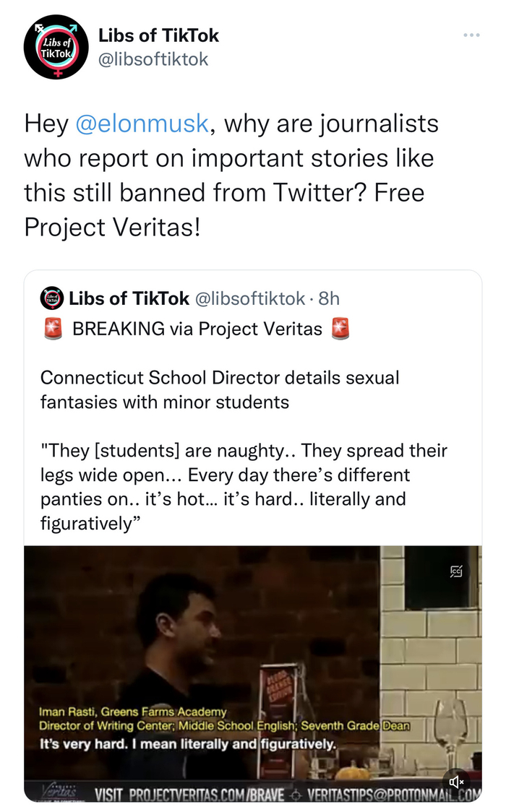The height and width of the screenshot is (812, 506).
Task: Click the 'Free Project Veritas!' main tweet text
Action: point(112,227)
